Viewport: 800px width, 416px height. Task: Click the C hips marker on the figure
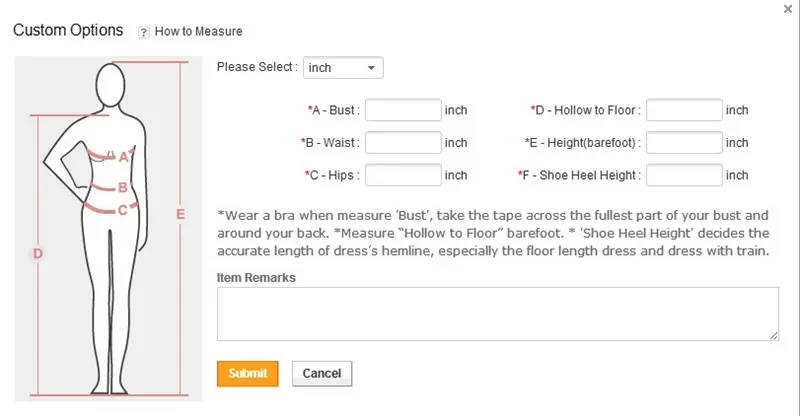click(122, 209)
